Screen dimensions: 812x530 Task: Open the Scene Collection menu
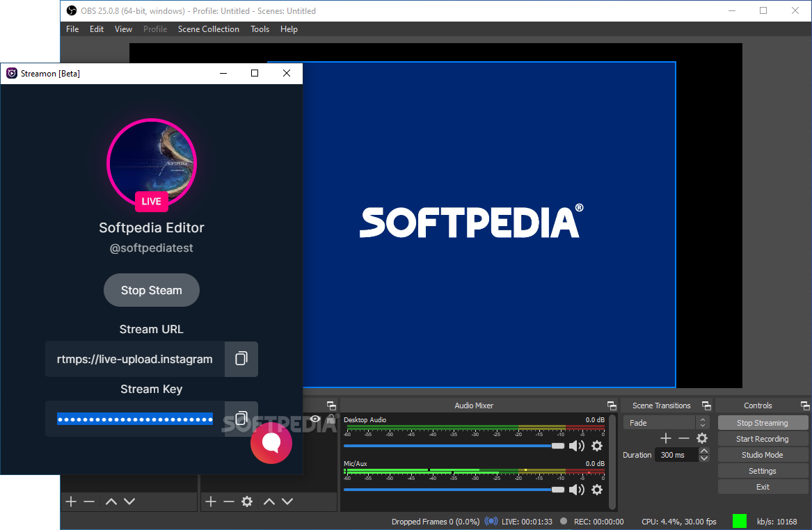tap(209, 29)
